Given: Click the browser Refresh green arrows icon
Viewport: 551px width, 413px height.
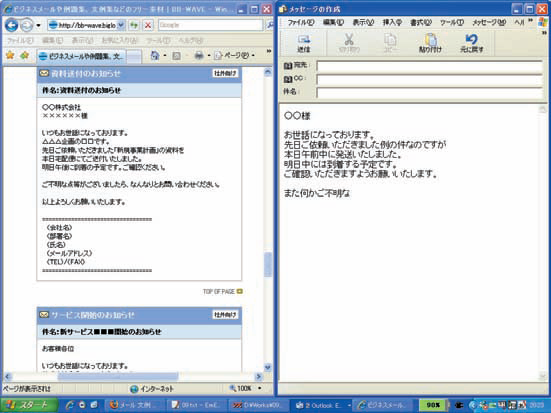Looking at the screenshot, I should pos(134,25).
